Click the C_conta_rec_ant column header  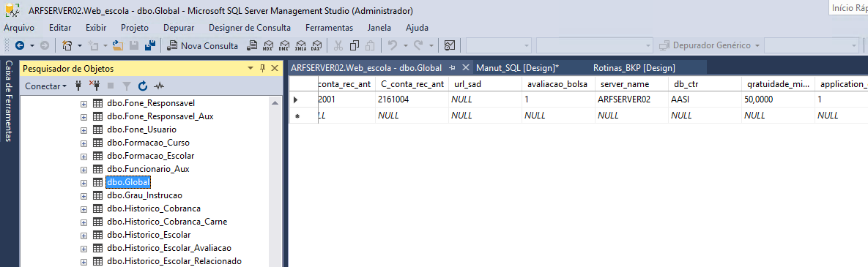pos(412,84)
